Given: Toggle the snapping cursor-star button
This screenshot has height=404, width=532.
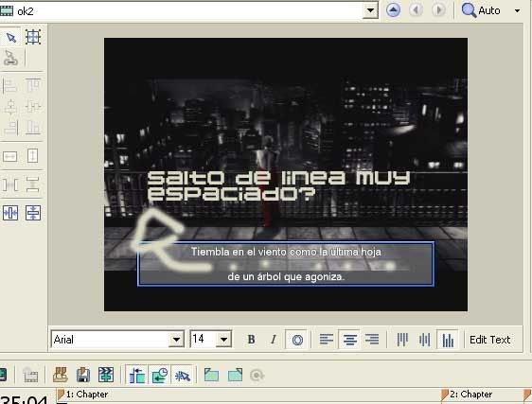Looking at the screenshot, I should tap(182, 376).
